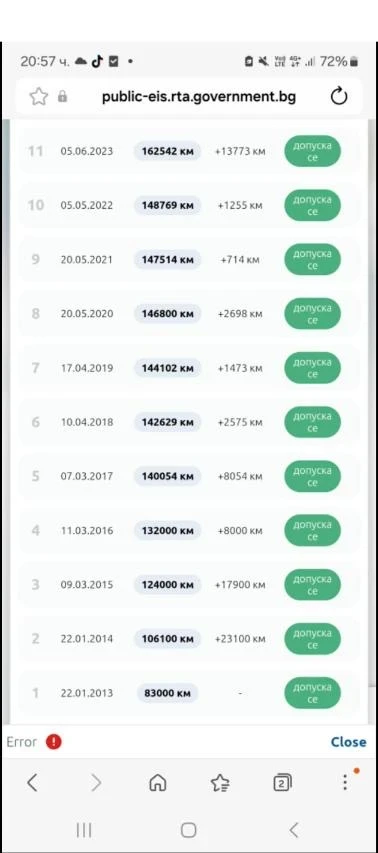The width and height of the screenshot is (378, 853).
Task: Tap the browser forward arrow
Action: [96, 783]
